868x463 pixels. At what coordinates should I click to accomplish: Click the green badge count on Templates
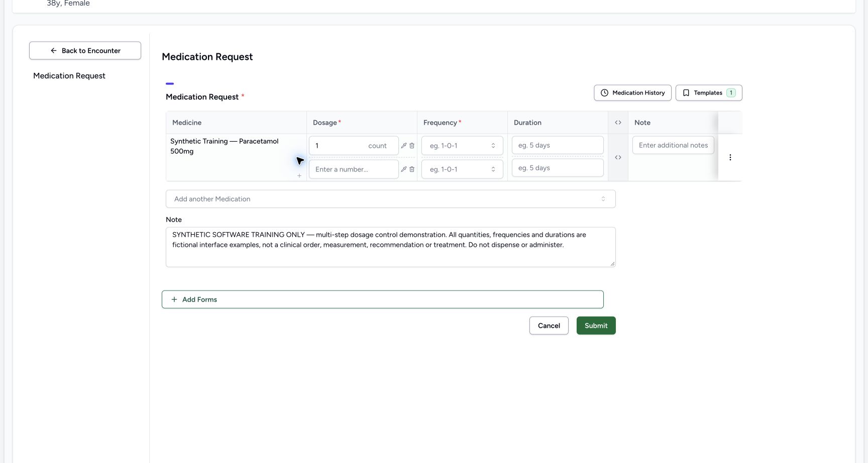731,93
